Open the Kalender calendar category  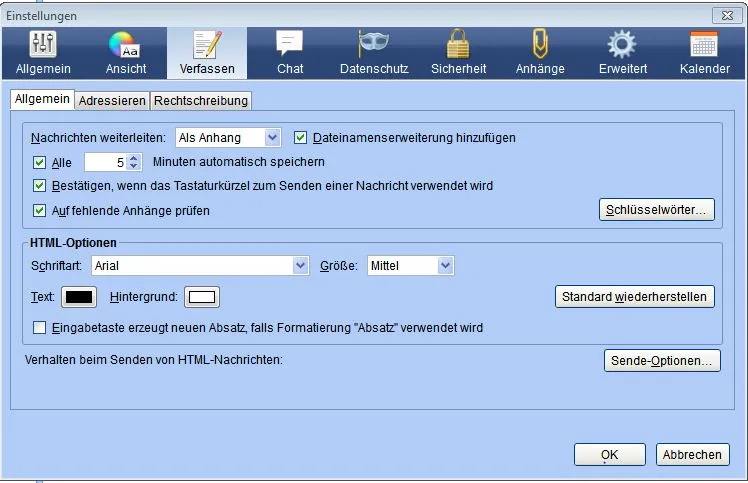pos(704,53)
